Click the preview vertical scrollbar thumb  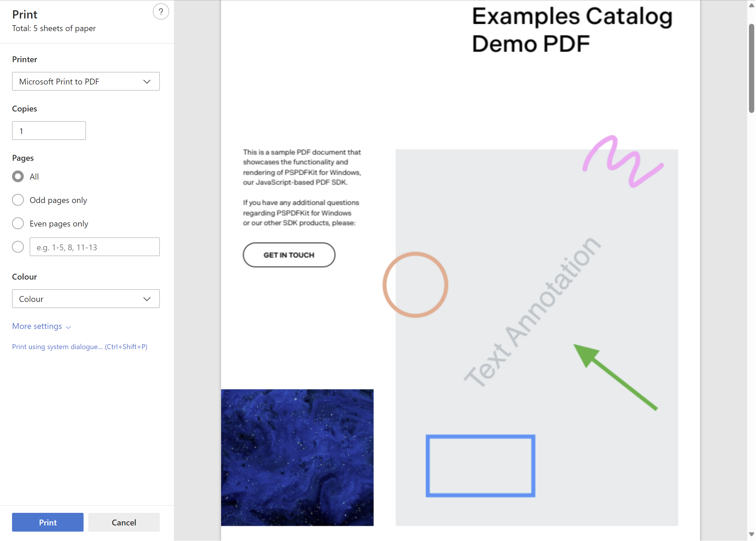[751, 68]
